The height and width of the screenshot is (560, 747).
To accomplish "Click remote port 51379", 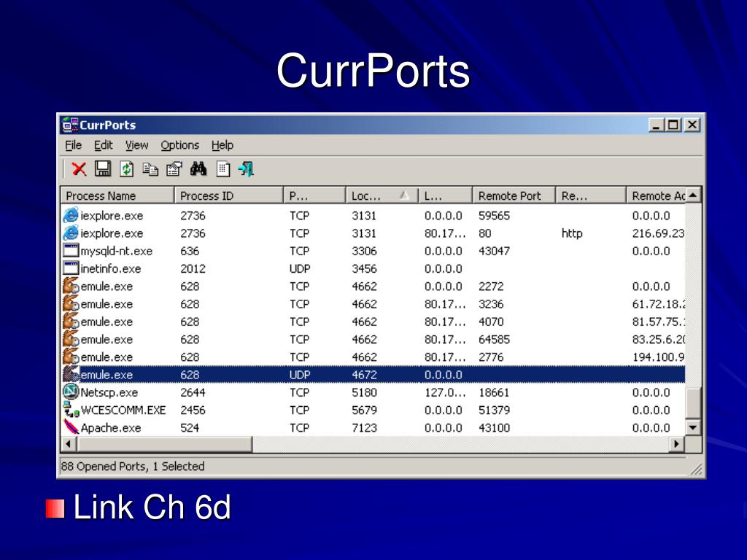I will [494, 410].
